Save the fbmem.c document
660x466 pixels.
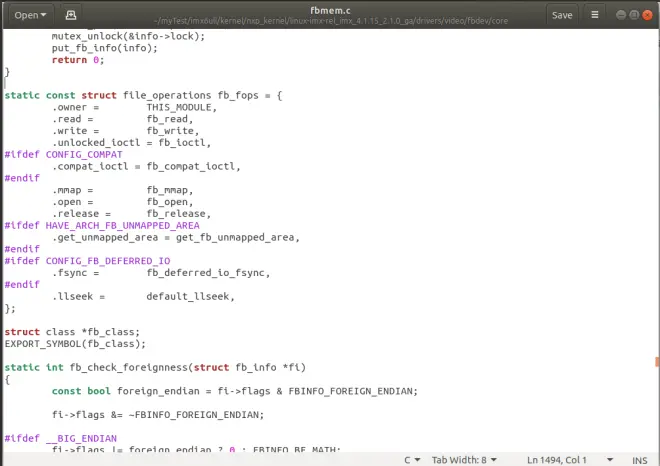coord(562,15)
